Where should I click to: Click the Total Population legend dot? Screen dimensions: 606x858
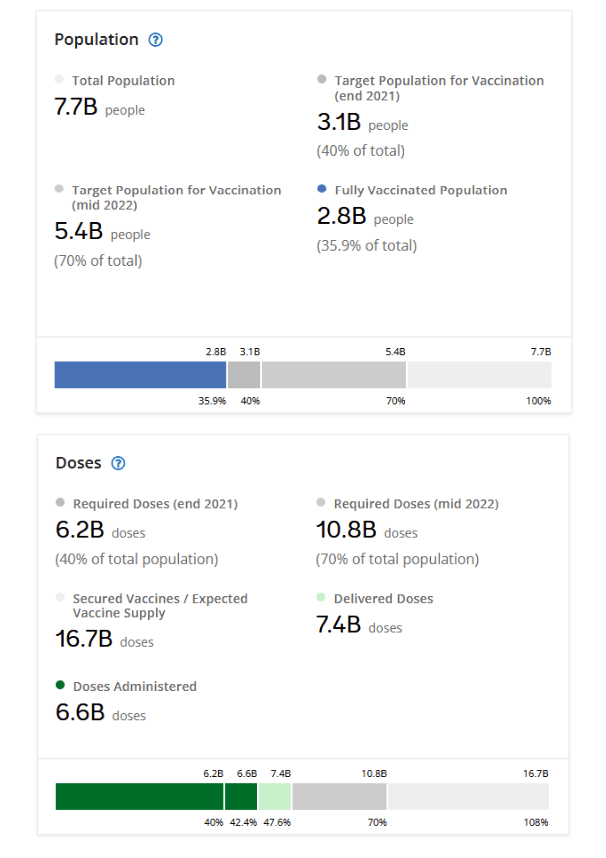pyautogui.click(x=59, y=79)
